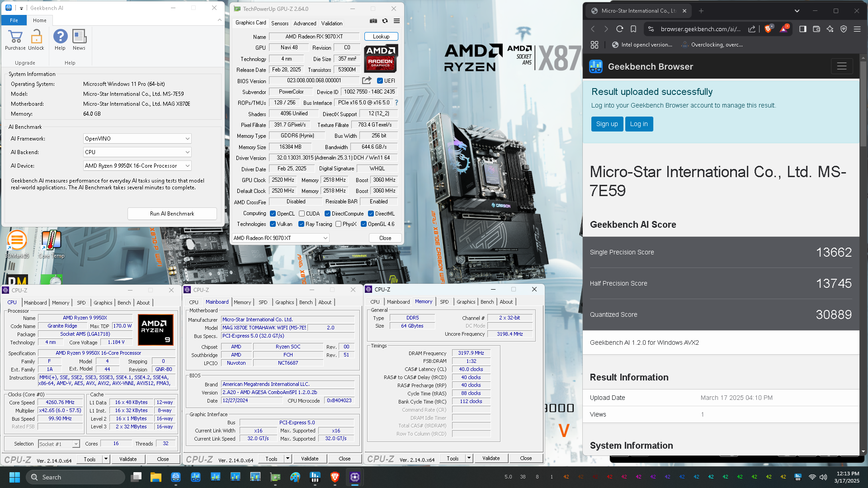Open Intel opencl version bookmark
The image size is (868, 488).
642,45
